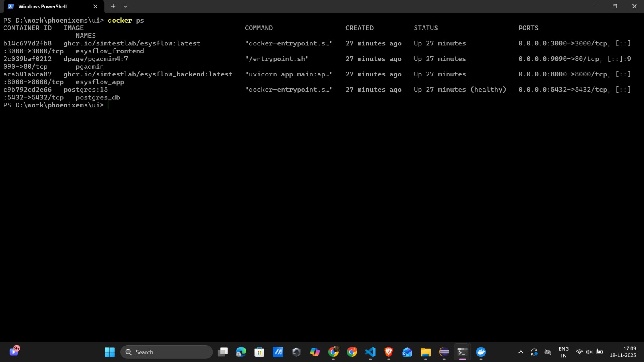Open File Explorer from the taskbar

425,352
